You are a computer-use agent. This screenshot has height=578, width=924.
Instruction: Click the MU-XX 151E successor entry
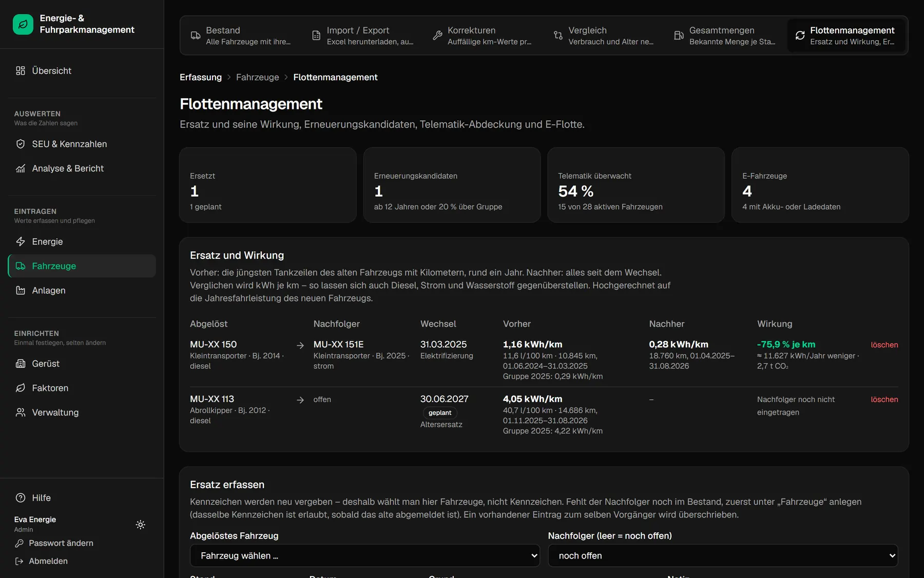tap(338, 344)
